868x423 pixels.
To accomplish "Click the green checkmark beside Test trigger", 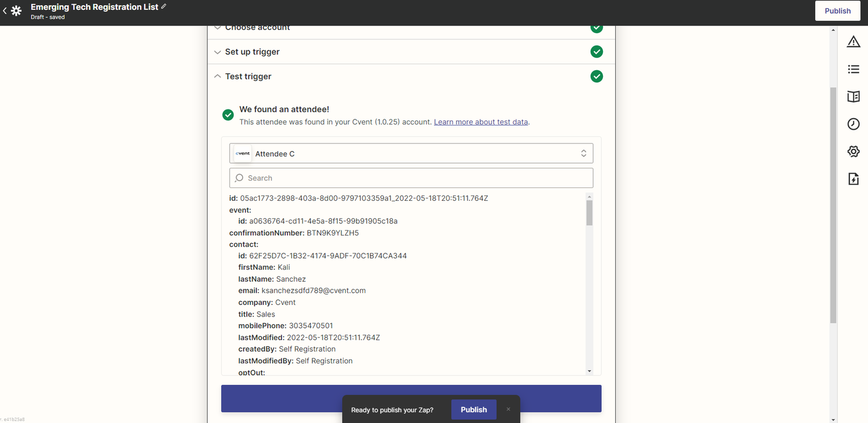I will 597,76.
